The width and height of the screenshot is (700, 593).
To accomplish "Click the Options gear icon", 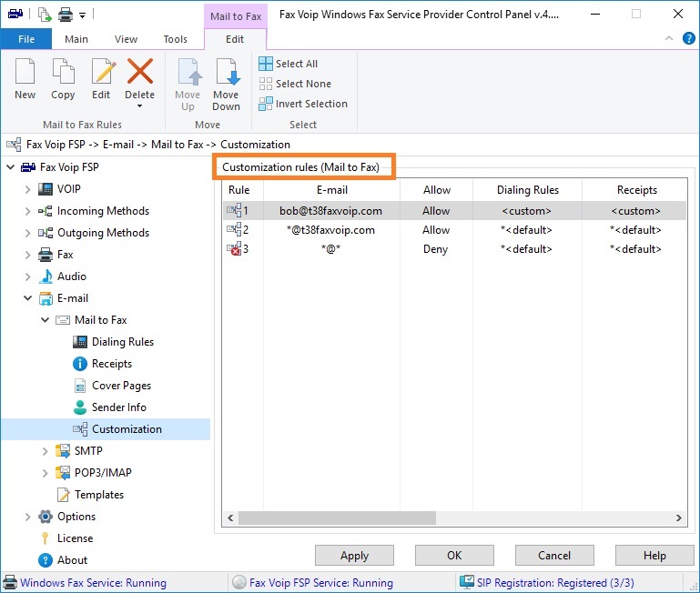I will coord(46,517).
